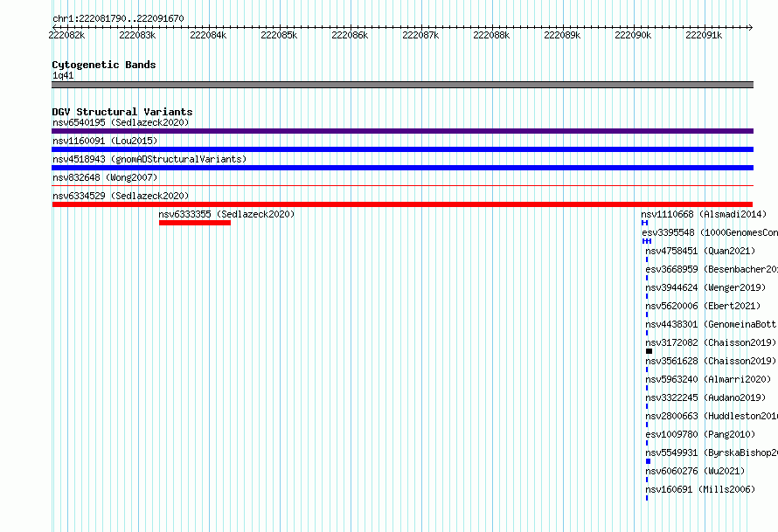Open the nsv3322245 (Audano2019) variant
The height and width of the screenshot is (532, 778).
click(705, 397)
